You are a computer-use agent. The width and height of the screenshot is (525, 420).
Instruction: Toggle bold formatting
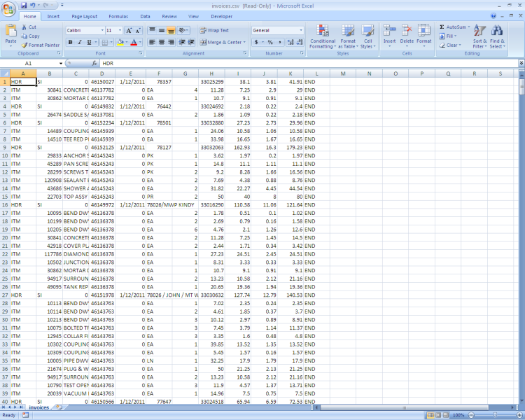tap(70, 42)
